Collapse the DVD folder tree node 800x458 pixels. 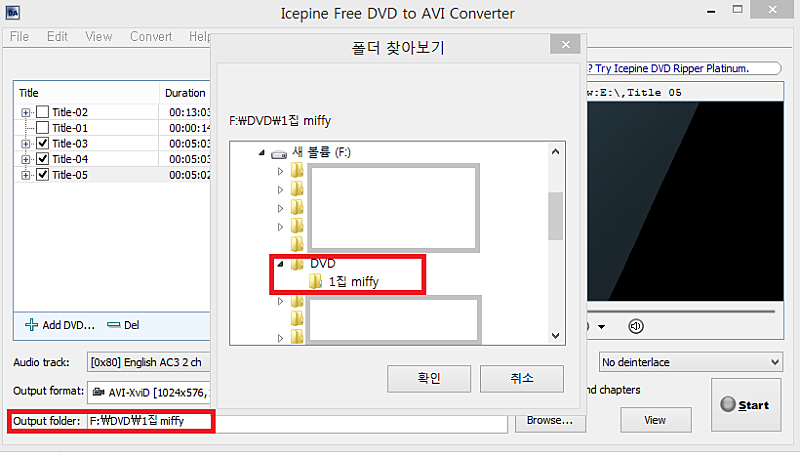click(280, 264)
